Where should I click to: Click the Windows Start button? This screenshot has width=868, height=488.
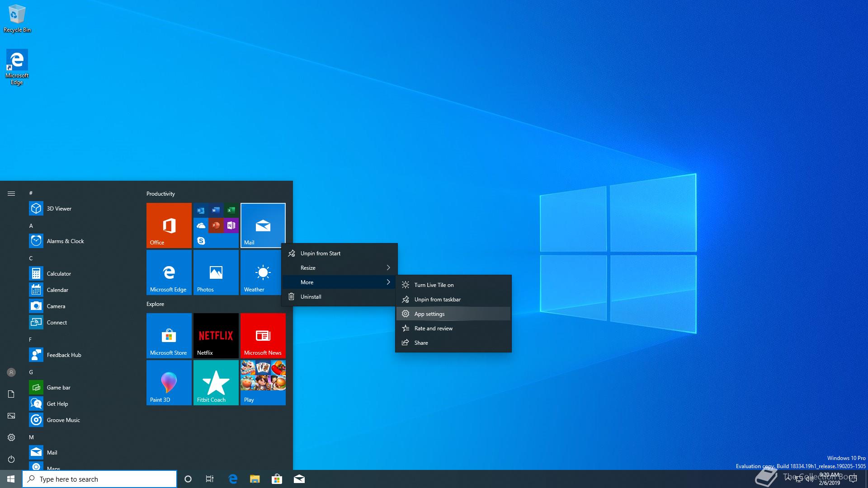click(x=11, y=479)
